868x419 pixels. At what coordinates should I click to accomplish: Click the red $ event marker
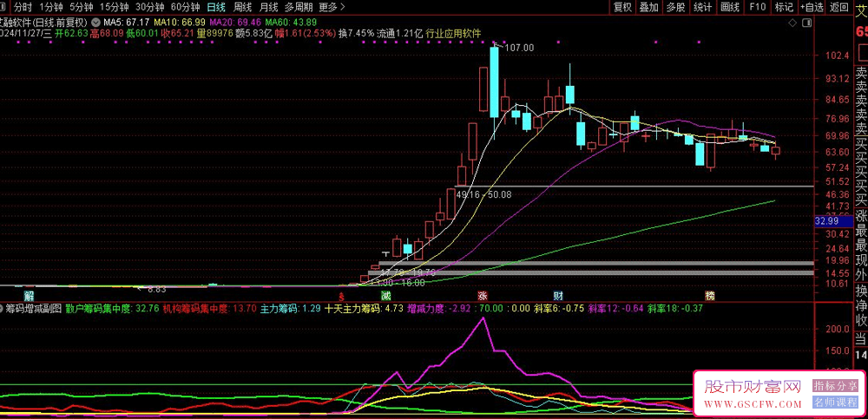click(x=342, y=296)
